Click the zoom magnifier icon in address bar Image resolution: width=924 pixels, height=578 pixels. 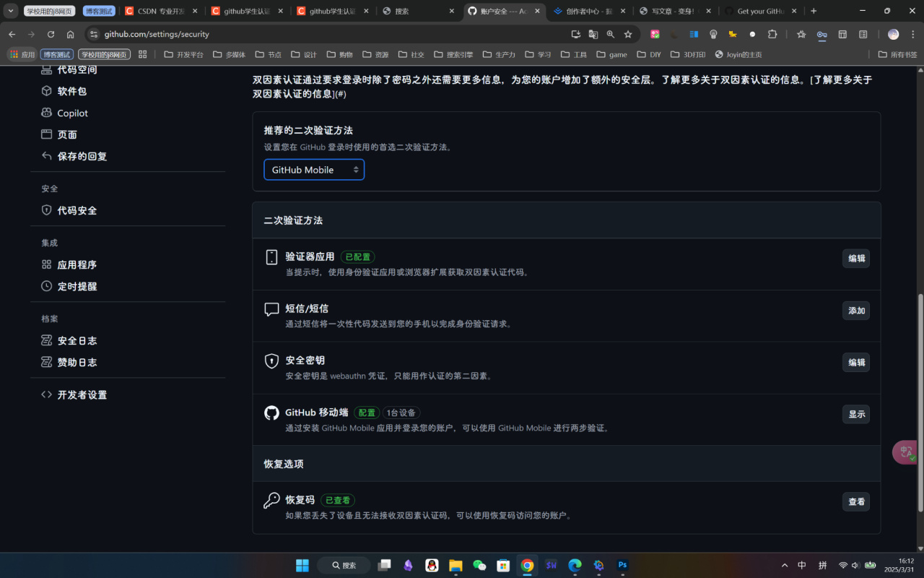coord(611,34)
